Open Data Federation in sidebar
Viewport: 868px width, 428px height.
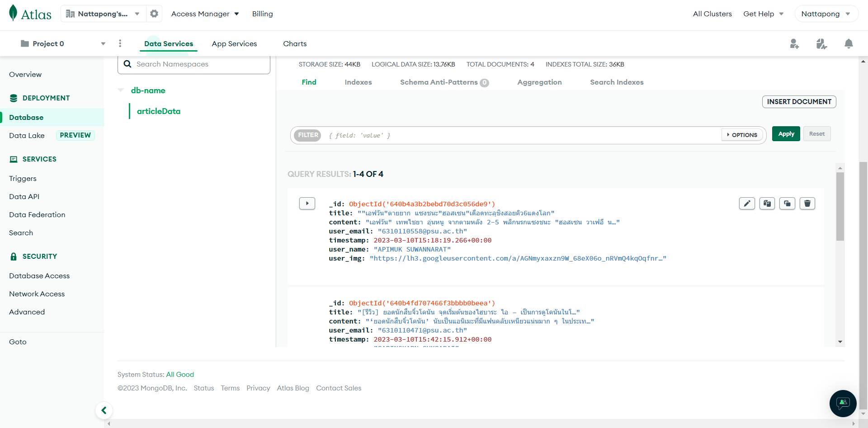point(37,214)
